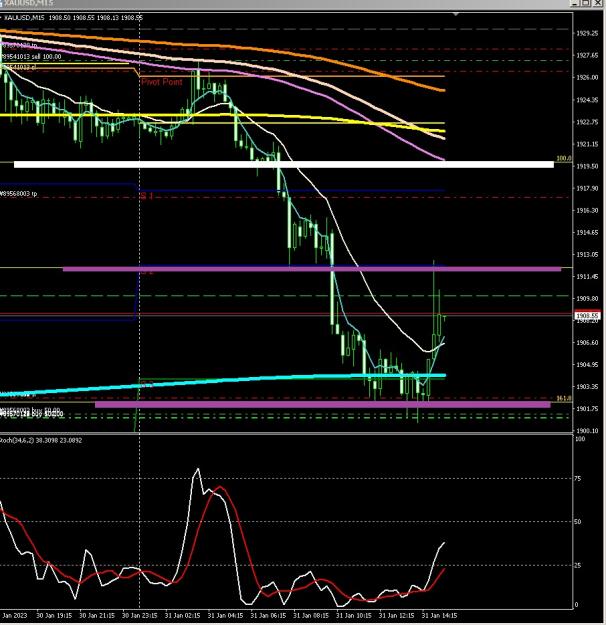Screen dimensions: 606x625
Task: Select the Fibonacci '161.8' level label
Action: [x=564, y=399]
